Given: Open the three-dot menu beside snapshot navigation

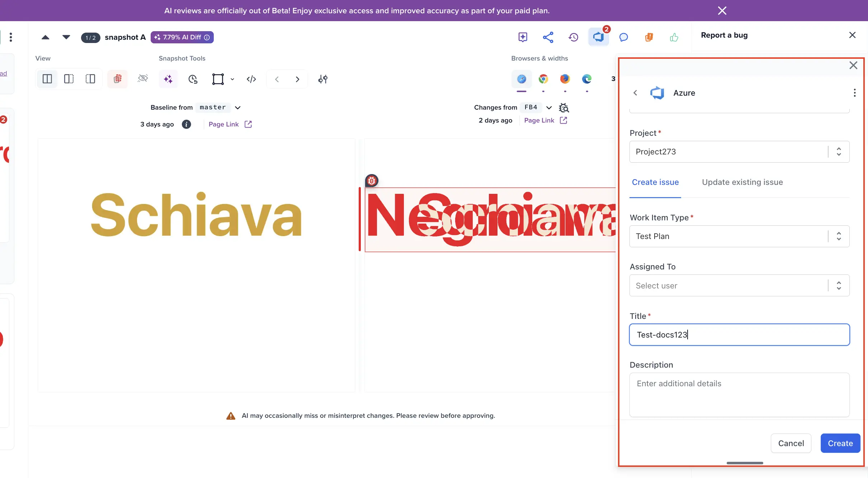Looking at the screenshot, I should (x=11, y=37).
